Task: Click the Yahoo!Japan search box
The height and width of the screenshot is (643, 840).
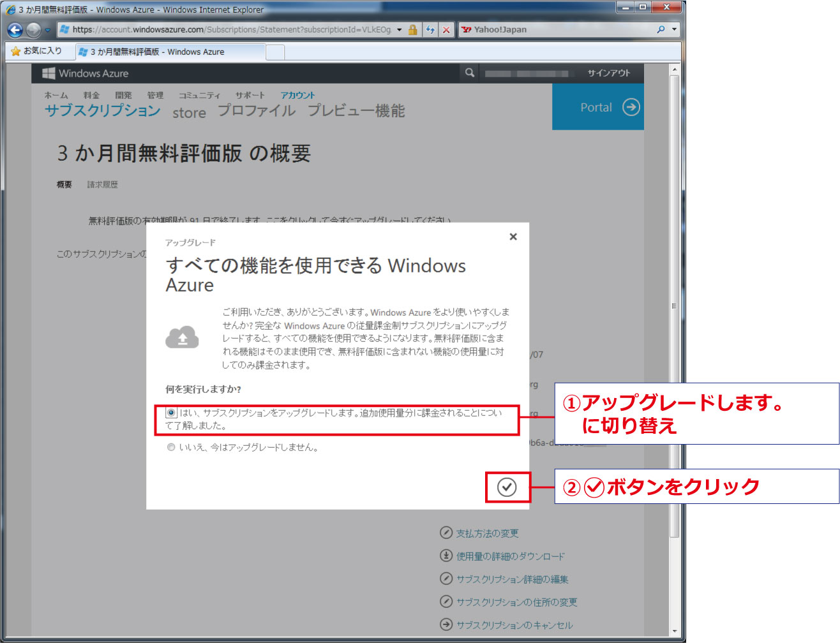Action: click(x=557, y=29)
